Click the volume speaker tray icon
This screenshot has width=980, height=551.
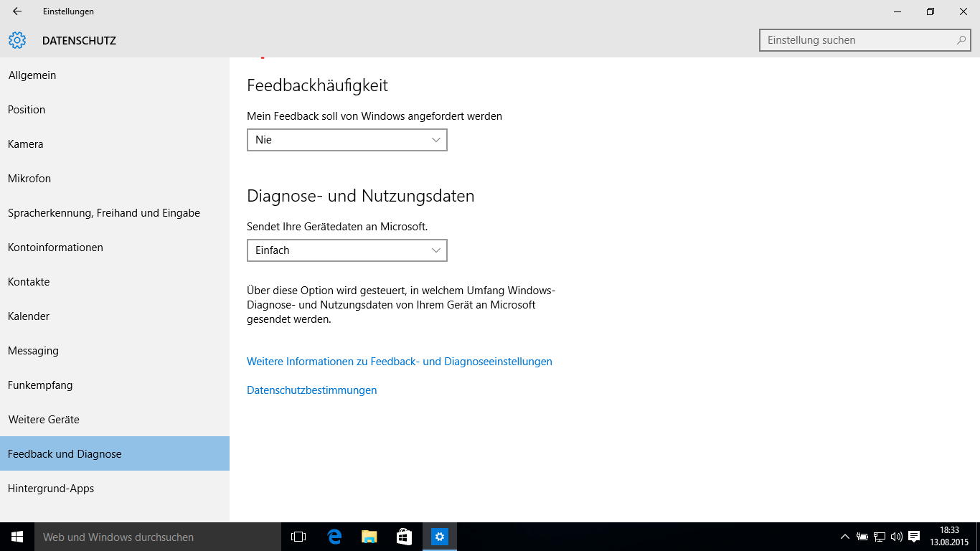click(897, 537)
